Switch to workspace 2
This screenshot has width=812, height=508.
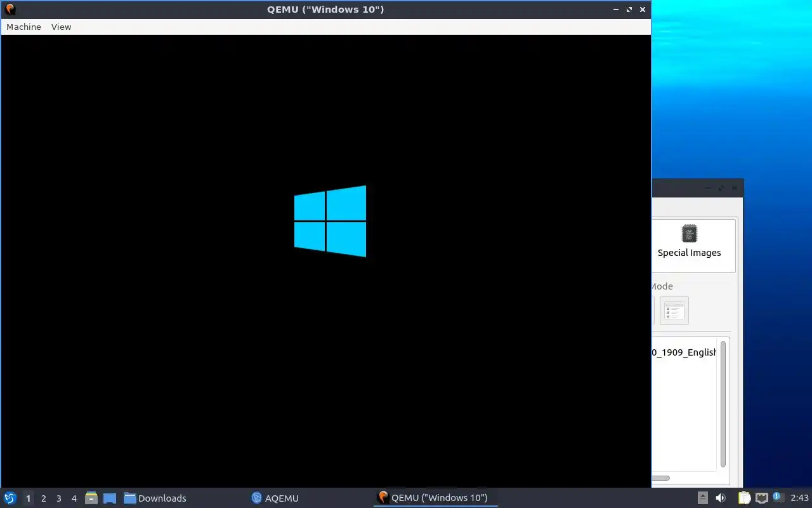point(43,498)
